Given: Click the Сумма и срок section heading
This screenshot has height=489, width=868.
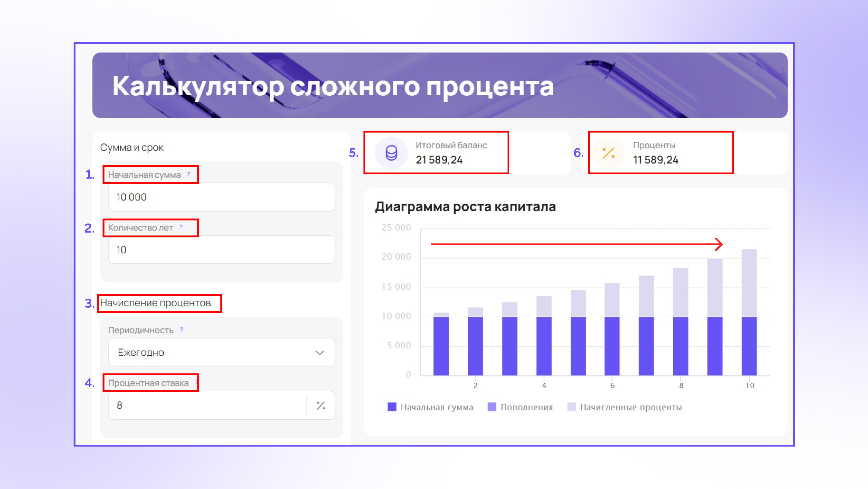Looking at the screenshot, I should pyautogui.click(x=132, y=148).
